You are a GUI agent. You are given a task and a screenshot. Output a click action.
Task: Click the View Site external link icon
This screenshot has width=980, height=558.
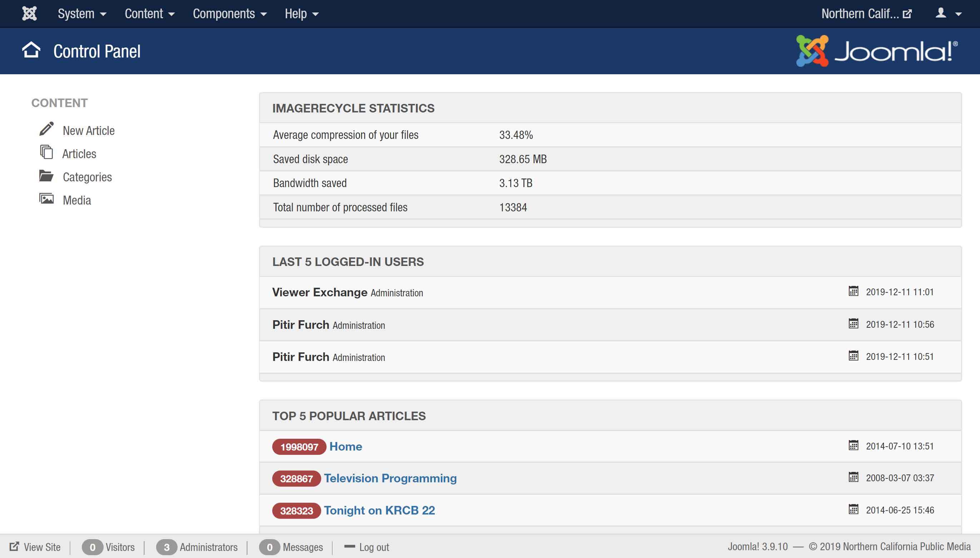pos(14,547)
